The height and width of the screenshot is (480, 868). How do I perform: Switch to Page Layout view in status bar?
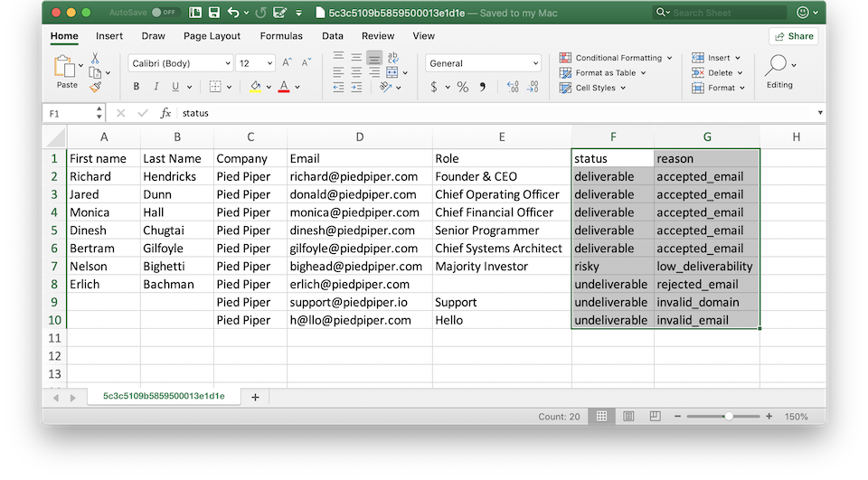tap(628, 417)
